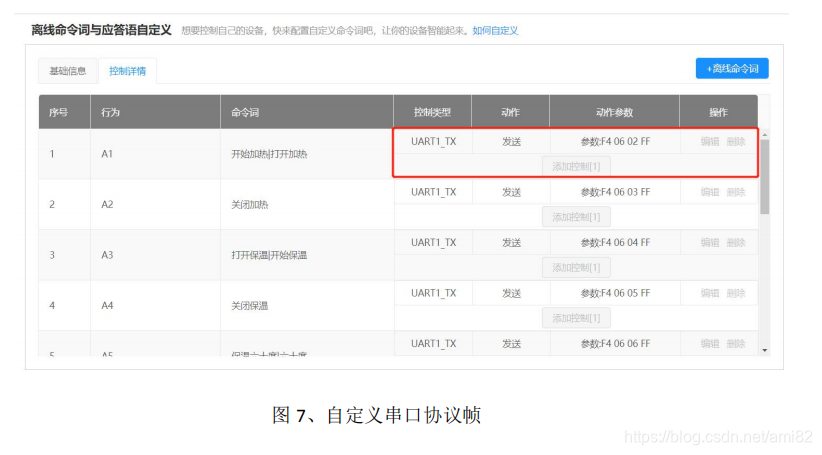The width and height of the screenshot is (822, 455).
Task: Click 发送 action in row A2
Action: [x=511, y=192]
